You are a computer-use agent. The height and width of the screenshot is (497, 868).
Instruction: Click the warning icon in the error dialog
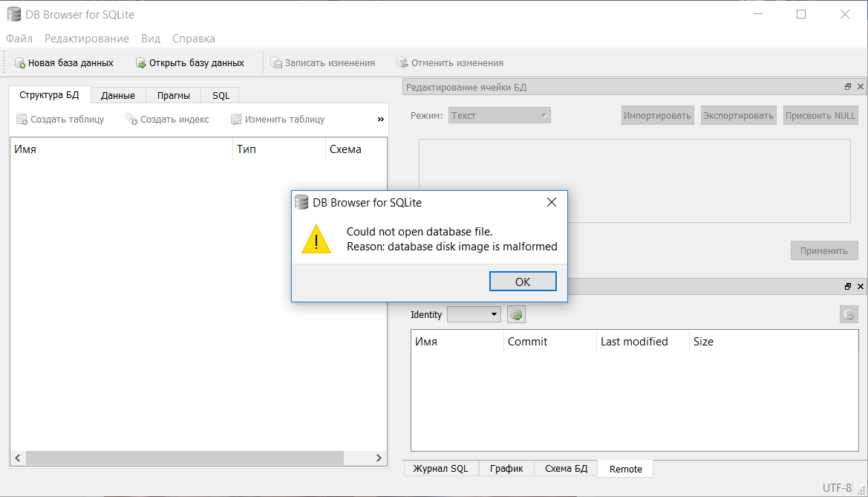pyautogui.click(x=316, y=239)
